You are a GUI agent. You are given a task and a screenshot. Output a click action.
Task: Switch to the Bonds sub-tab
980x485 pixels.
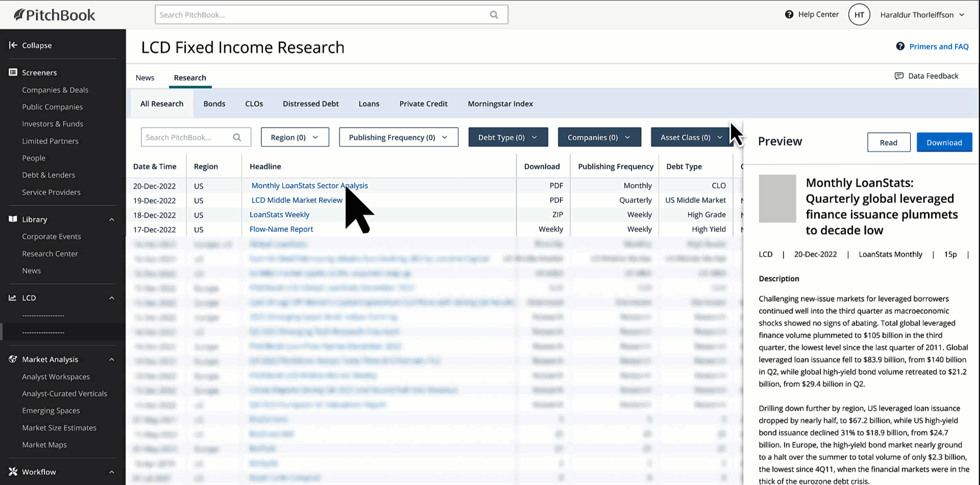[214, 104]
